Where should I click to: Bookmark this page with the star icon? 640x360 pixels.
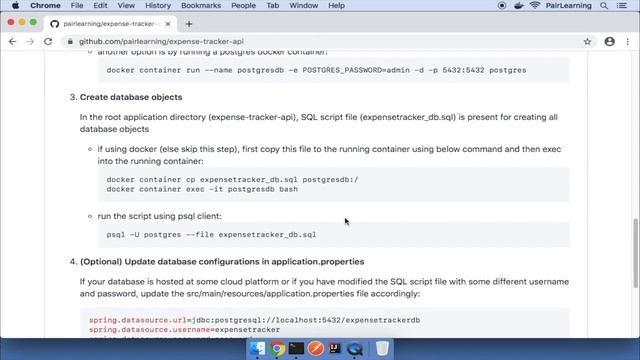[587, 42]
